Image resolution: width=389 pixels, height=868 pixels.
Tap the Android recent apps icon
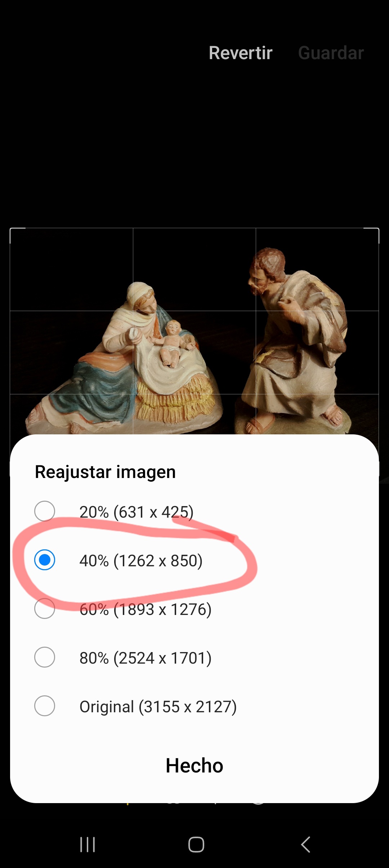click(x=88, y=845)
